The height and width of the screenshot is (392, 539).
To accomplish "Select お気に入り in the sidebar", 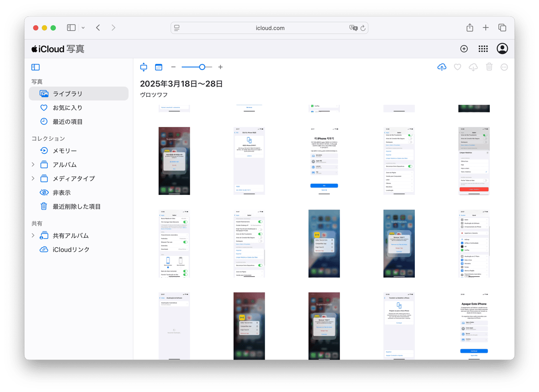I will click(x=67, y=108).
